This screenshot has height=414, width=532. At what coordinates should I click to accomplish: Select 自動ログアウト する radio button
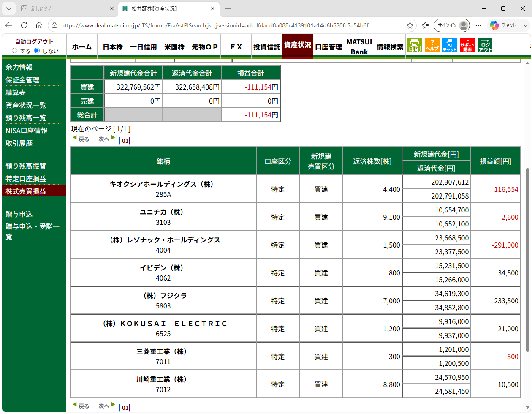[15, 51]
